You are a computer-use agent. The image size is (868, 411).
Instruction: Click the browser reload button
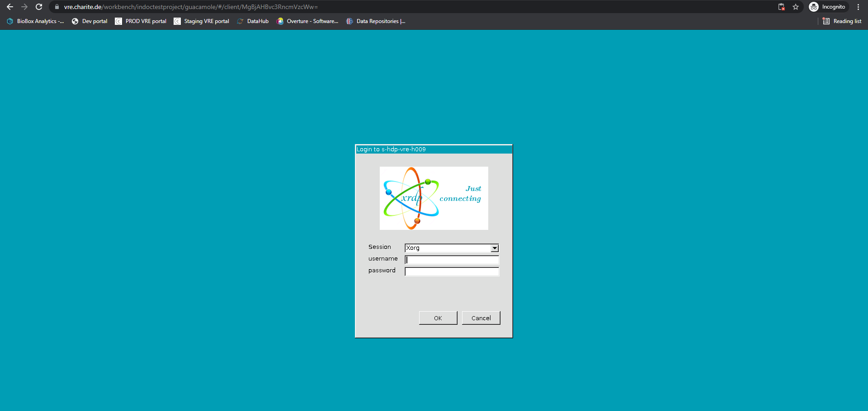click(x=39, y=7)
